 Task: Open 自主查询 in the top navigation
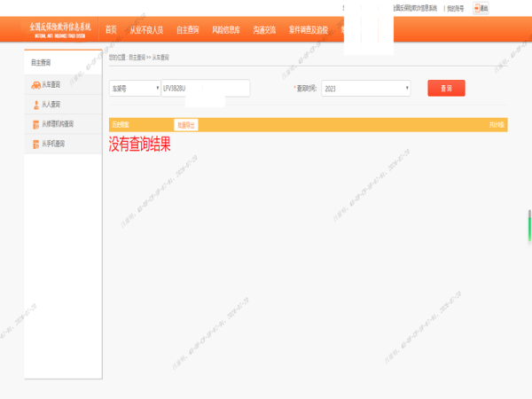(x=188, y=30)
